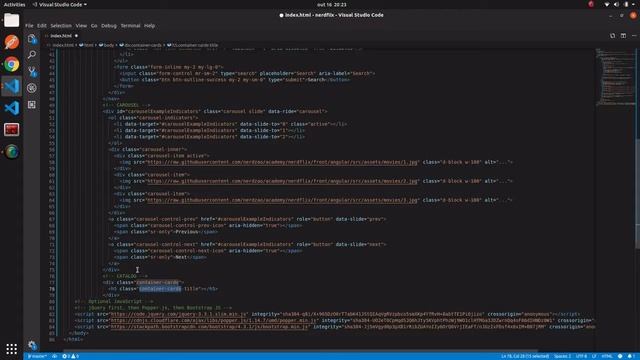Click the Previous span text on line 69

pos(187,232)
